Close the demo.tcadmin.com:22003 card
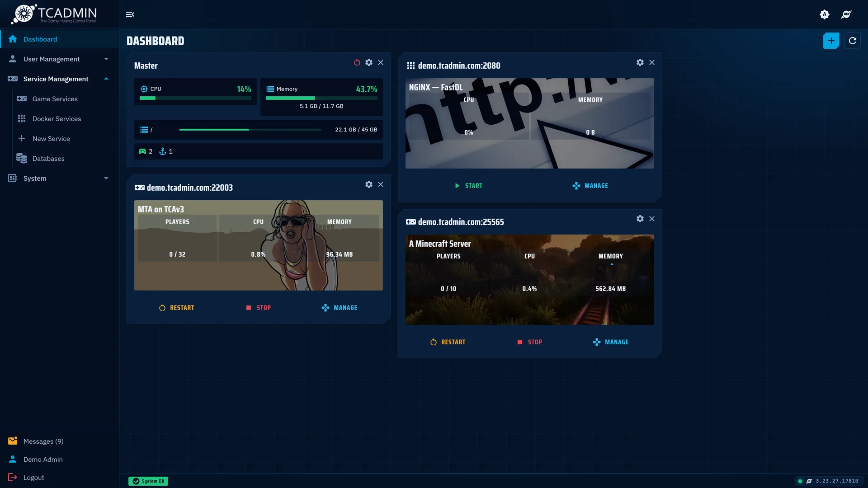The image size is (868, 488). [381, 184]
